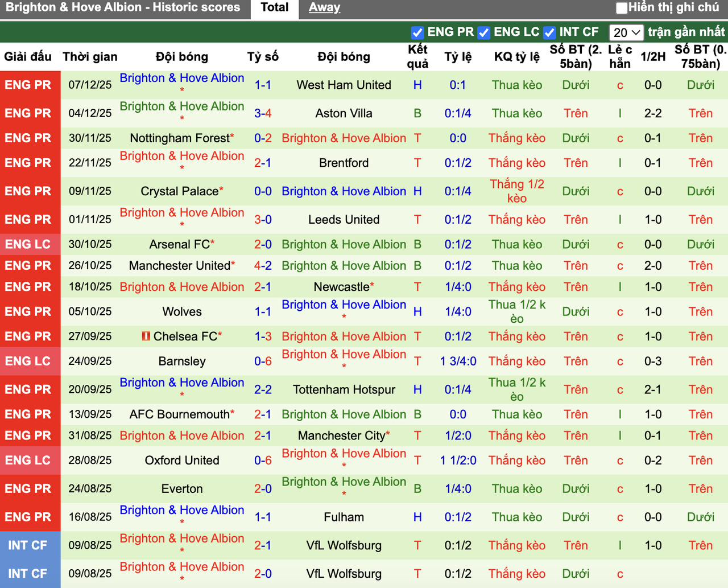
Task: Open VfL Wolfsburg link with 2-1 score
Action: [x=344, y=545]
